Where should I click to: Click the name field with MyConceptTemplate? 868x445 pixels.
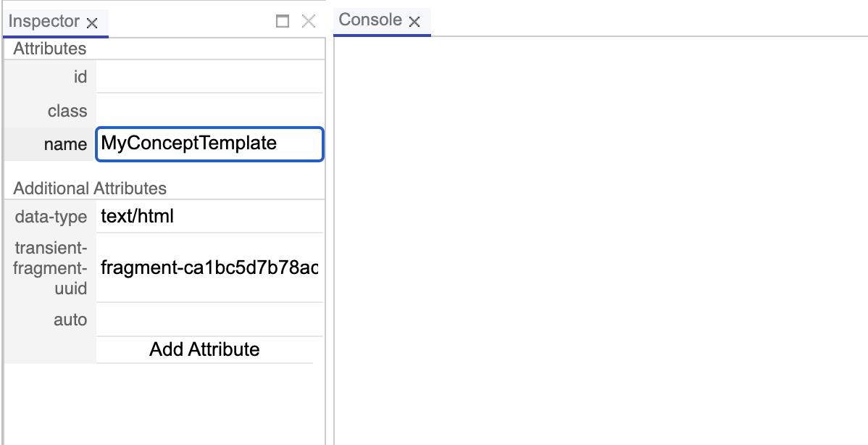(209, 144)
